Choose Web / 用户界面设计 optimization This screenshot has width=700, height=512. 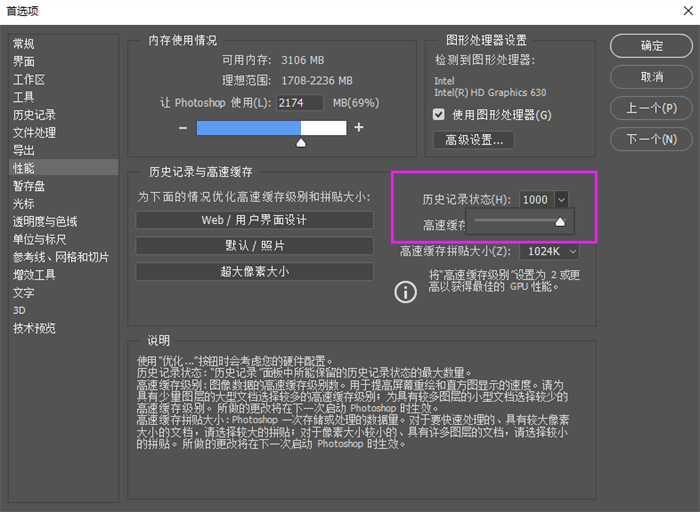pos(254,220)
